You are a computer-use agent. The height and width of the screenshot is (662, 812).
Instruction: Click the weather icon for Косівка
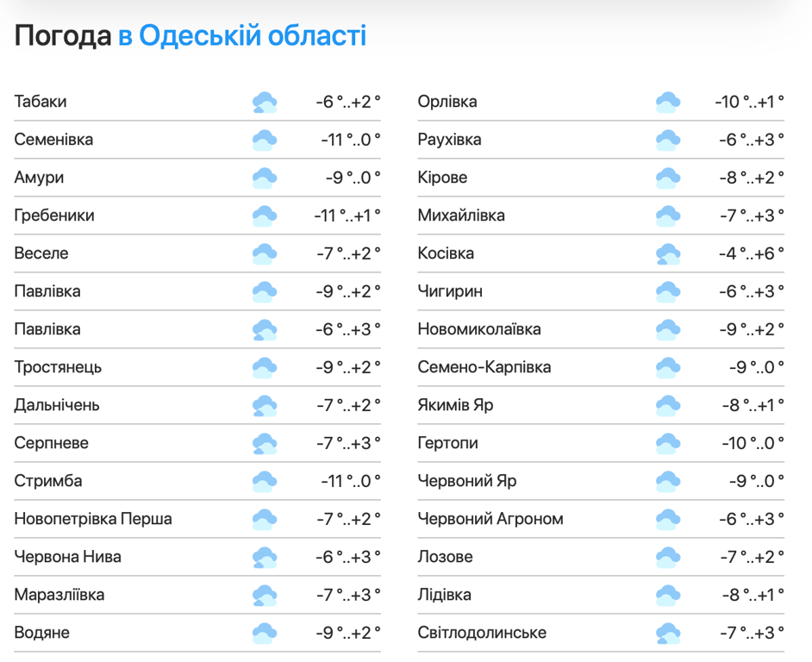pos(668,254)
